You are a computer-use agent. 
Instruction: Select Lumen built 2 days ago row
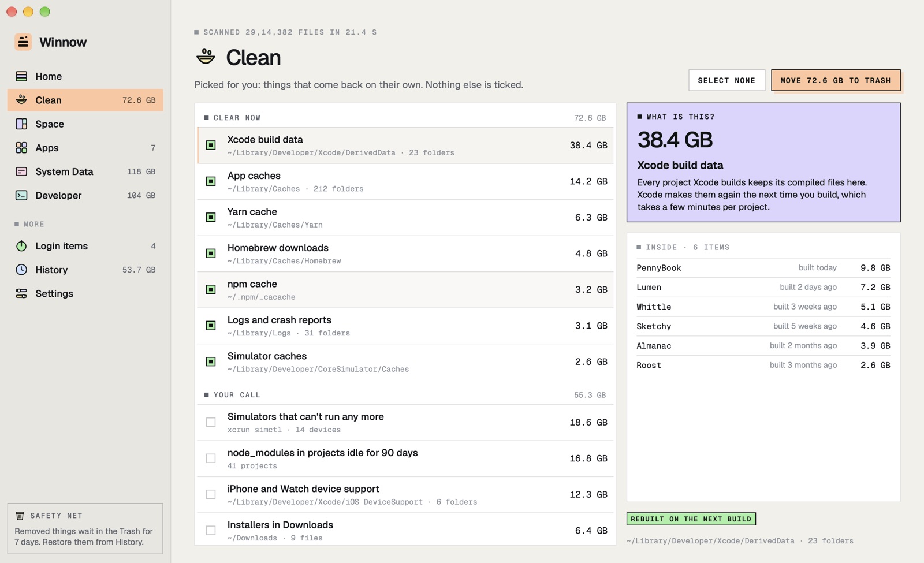[x=763, y=287]
